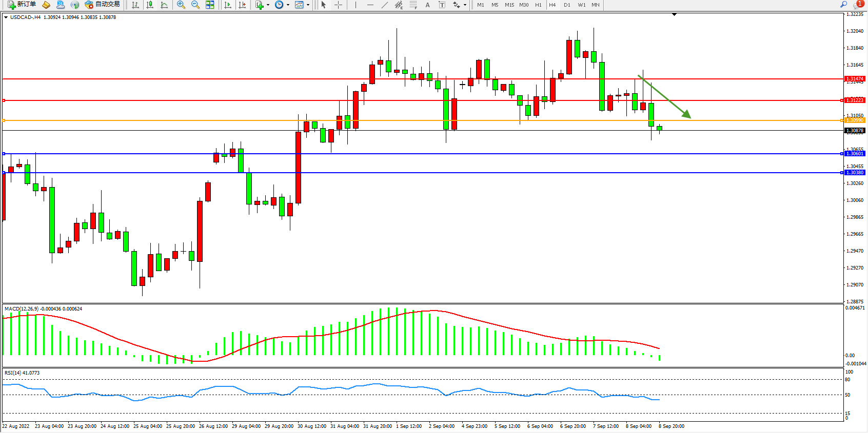This screenshot has width=868, height=433.
Task: Switch chart to bar chart view
Action: [135, 5]
